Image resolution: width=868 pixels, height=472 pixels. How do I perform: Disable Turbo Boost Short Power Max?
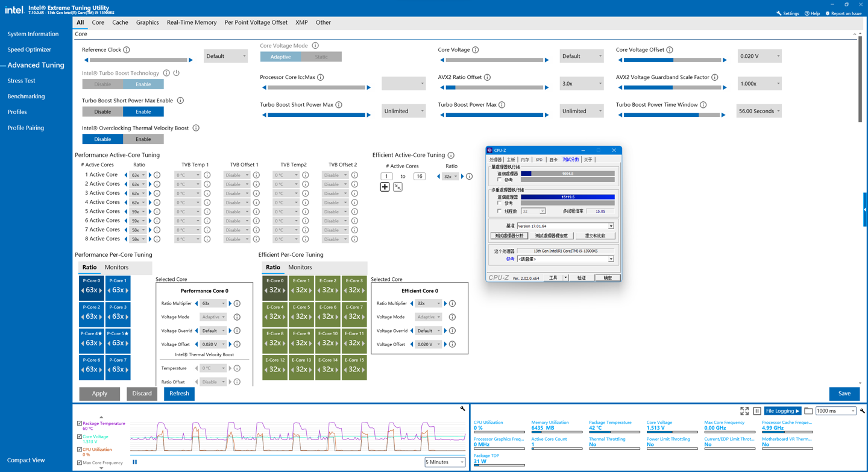(x=102, y=112)
